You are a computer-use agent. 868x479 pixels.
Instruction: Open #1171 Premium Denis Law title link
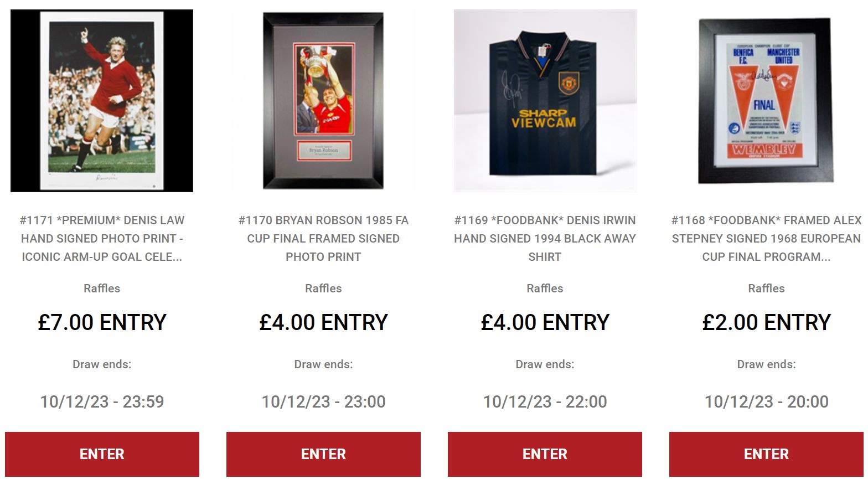102,238
